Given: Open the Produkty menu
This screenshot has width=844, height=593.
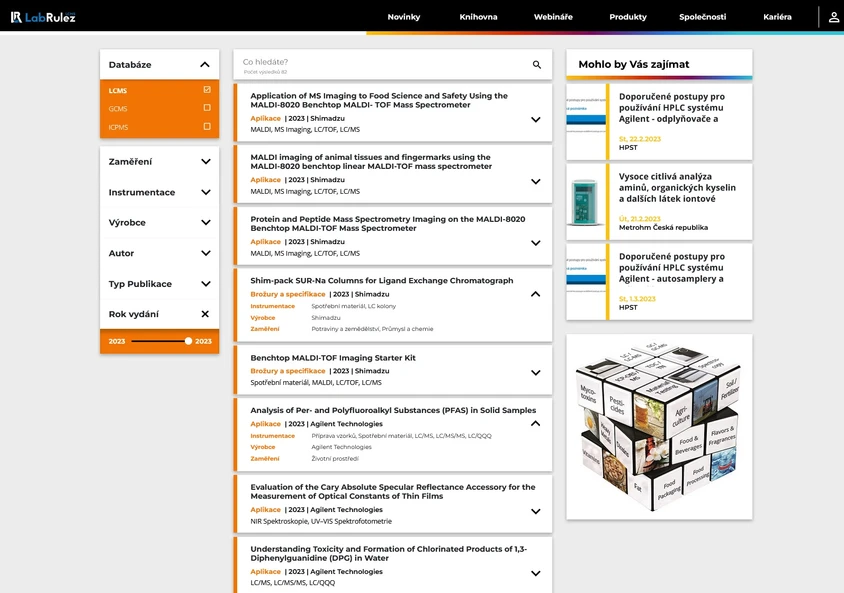Looking at the screenshot, I should pos(628,17).
